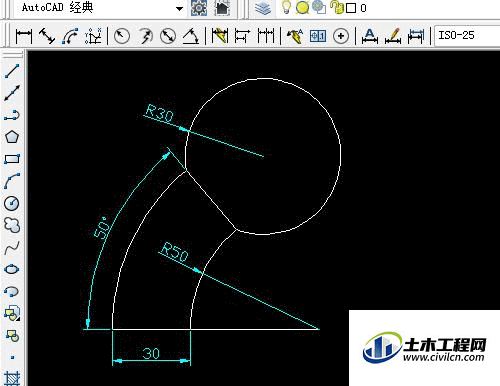500x386 pixels.
Task: Click the layer color swatch square
Action: 351,8
